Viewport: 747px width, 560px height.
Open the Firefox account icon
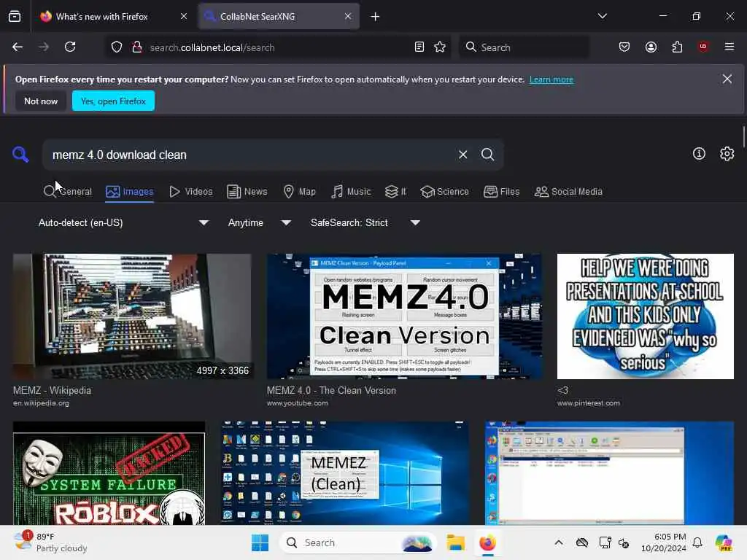(x=651, y=47)
